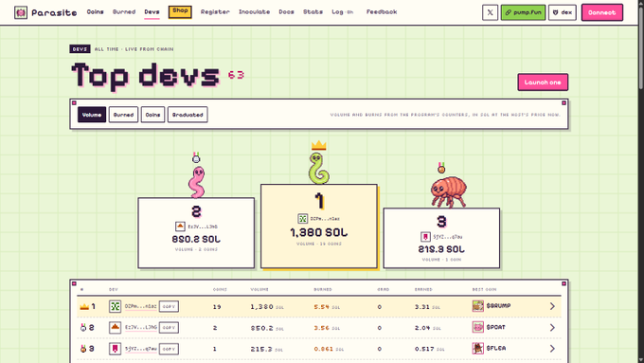This screenshot has height=363, width=644.
Task: Click the pink Connect button
Action: (602, 12)
